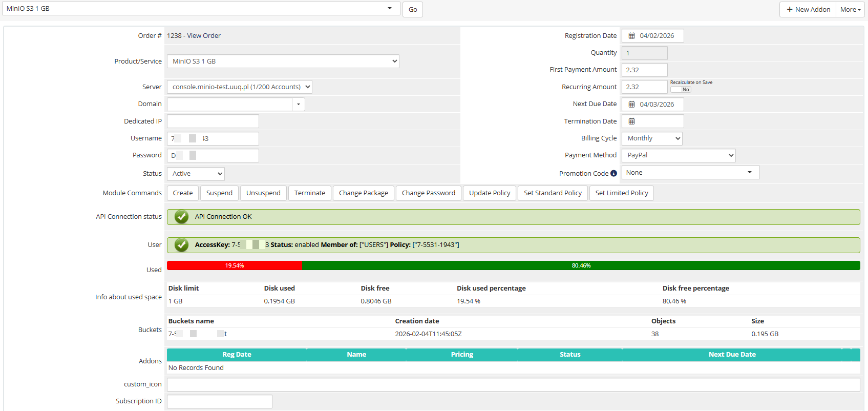Open the Termination Date calendar icon
The width and height of the screenshot is (868, 411).
pos(631,121)
